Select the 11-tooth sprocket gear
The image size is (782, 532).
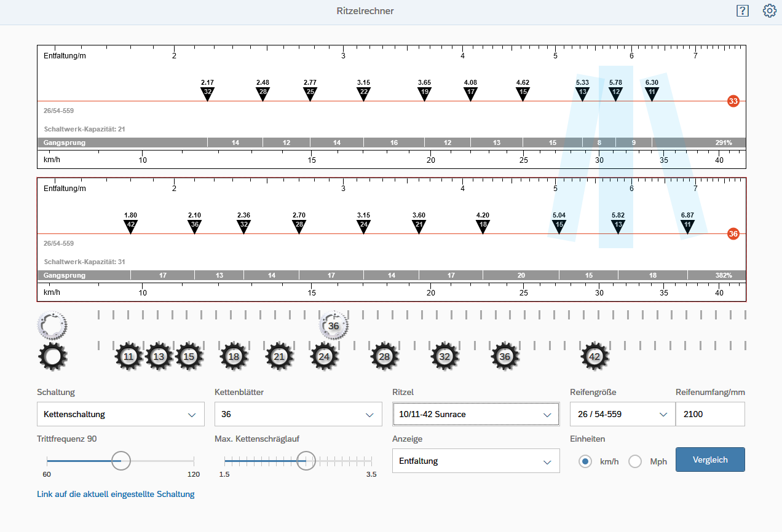pos(128,357)
